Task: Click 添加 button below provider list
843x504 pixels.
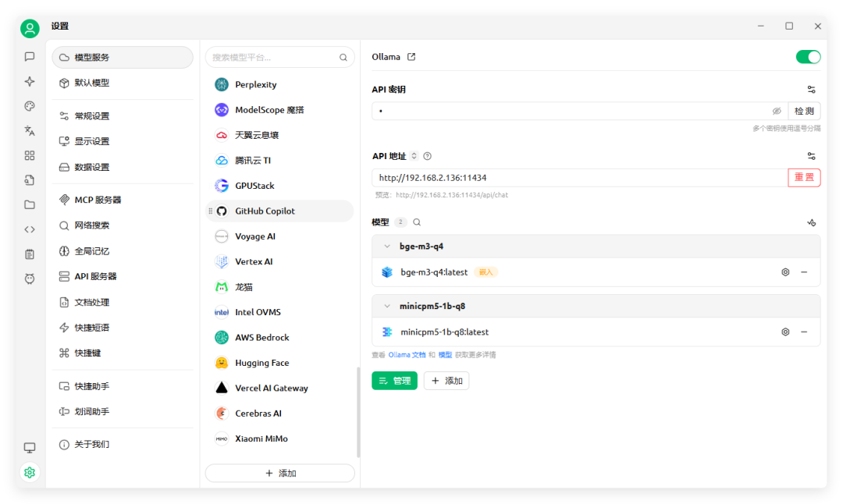Action: pos(280,474)
